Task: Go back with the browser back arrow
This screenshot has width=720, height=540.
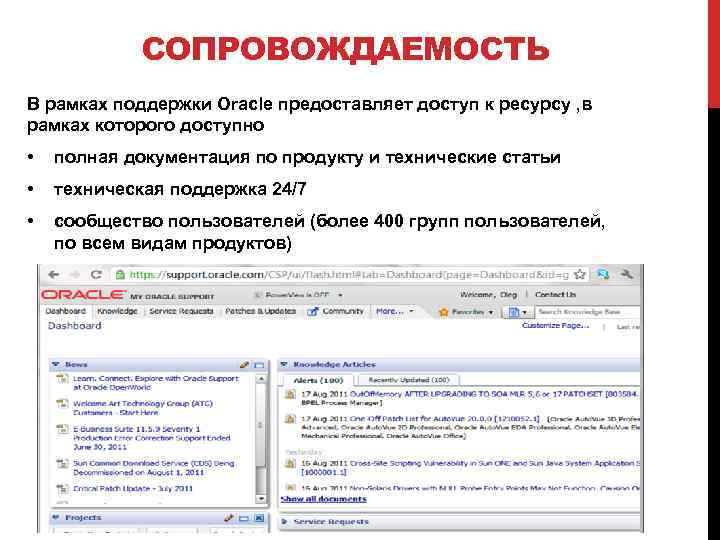Action: tap(54, 275)
